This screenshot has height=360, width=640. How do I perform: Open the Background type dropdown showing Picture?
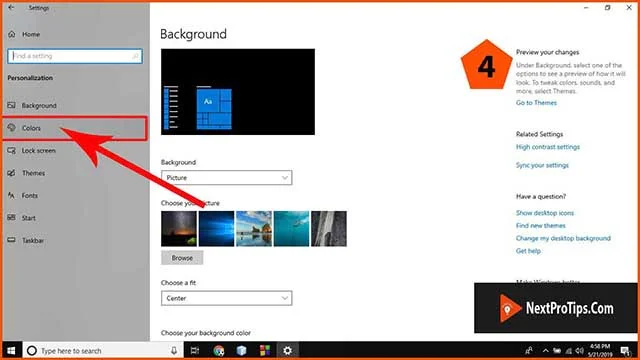pyautogui.click(x=227, y=178)
